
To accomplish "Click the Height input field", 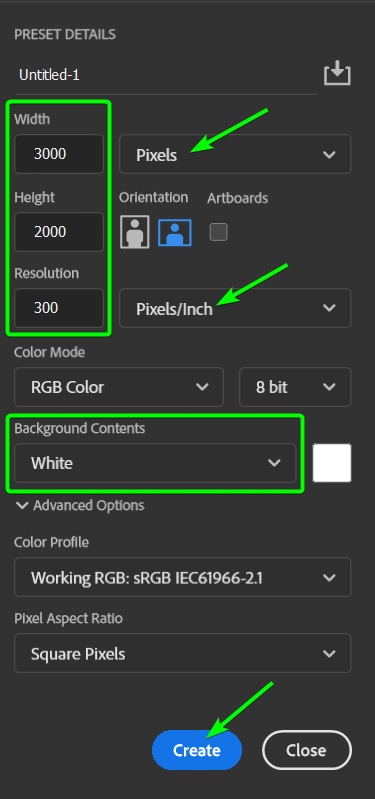I will (x=59, y=232).
